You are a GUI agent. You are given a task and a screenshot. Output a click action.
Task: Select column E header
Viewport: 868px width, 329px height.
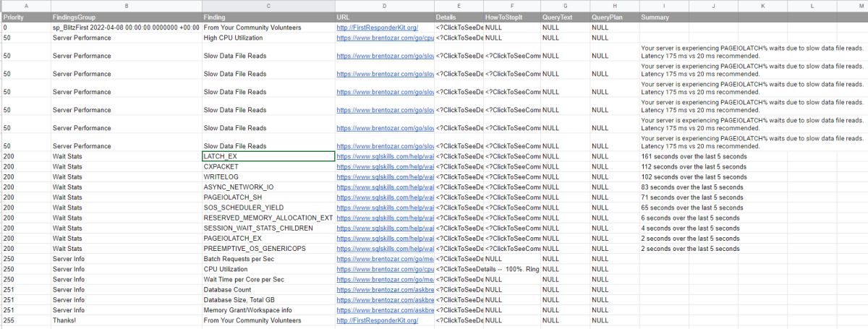[x=459, y=6]
